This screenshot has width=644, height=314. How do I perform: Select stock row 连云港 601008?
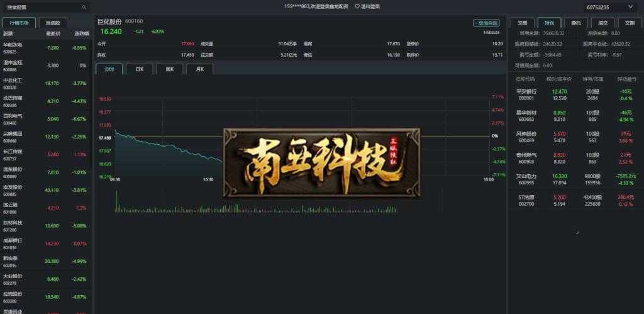coord(45,208)
